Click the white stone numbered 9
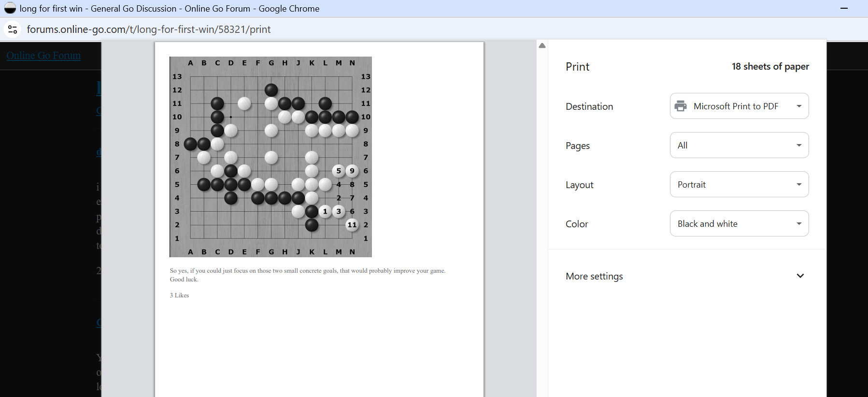This screenshot has width=868, height=397. click(x=352, y=171)
